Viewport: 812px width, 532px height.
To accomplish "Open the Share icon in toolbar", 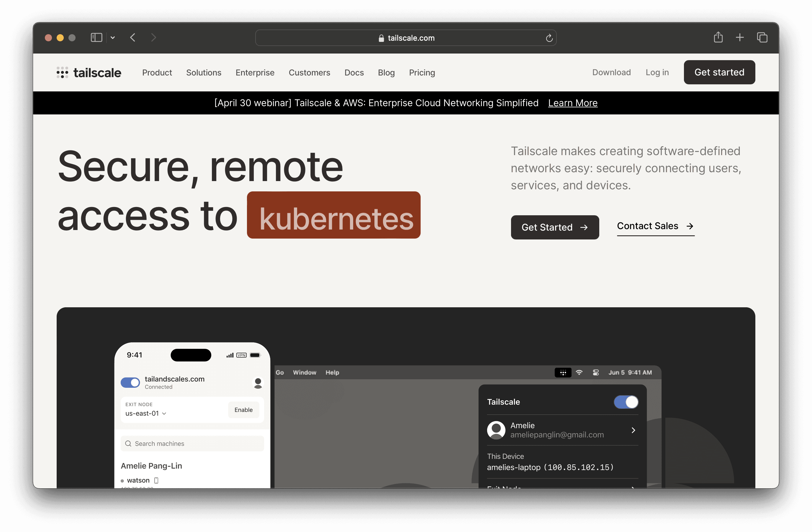I will pos(718,37).
